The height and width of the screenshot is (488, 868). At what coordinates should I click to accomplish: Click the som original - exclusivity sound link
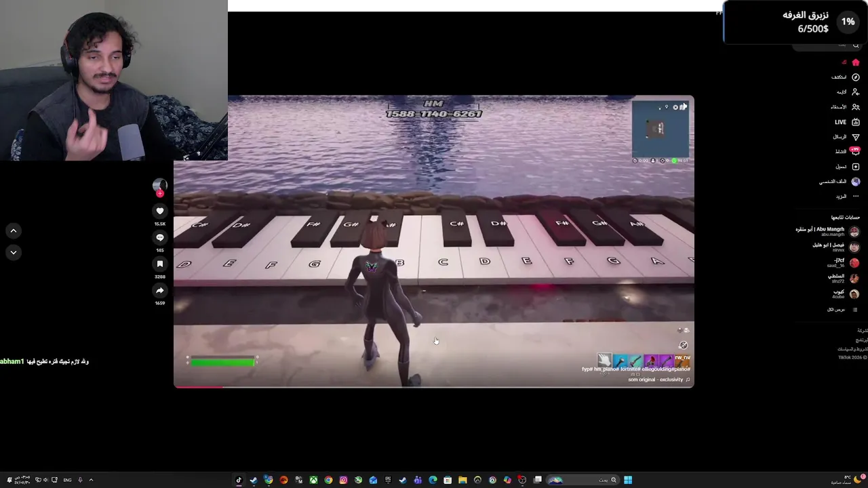pyautogui.click(x=659, y=380)
